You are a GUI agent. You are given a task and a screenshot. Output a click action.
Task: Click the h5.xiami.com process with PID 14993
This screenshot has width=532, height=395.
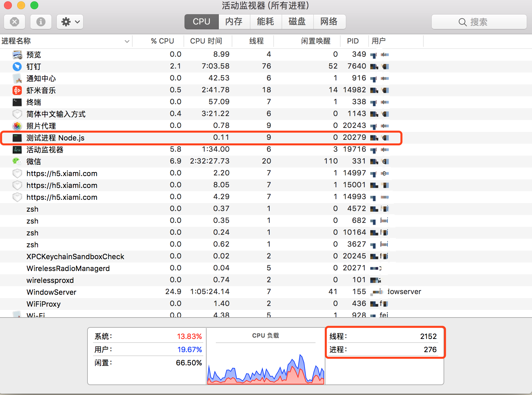pyautogui.click(x=62, y=197)
